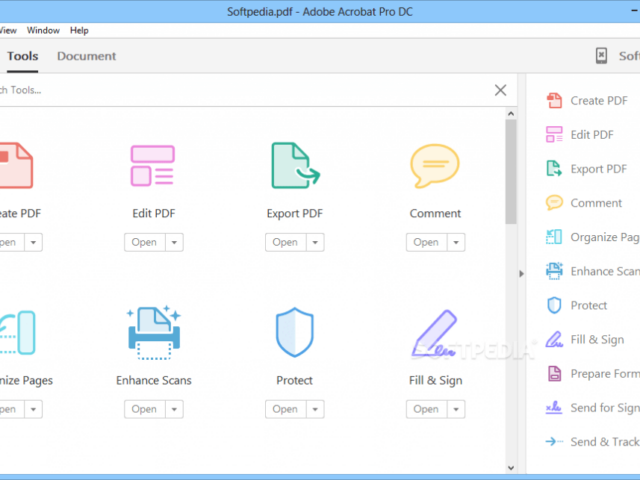Collapse the right pane using the arrow handle
Screen dimensions: 640x480
(520, 273)
